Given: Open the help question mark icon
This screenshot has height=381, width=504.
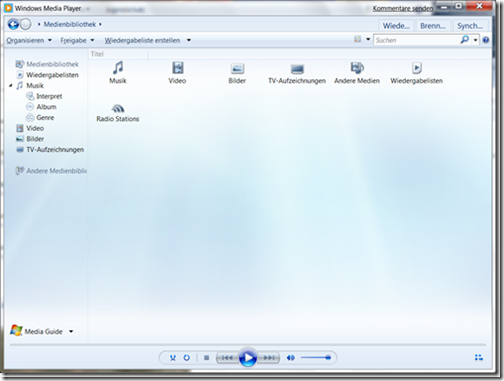Looking at the screenshot, I should tap(486, 40).
